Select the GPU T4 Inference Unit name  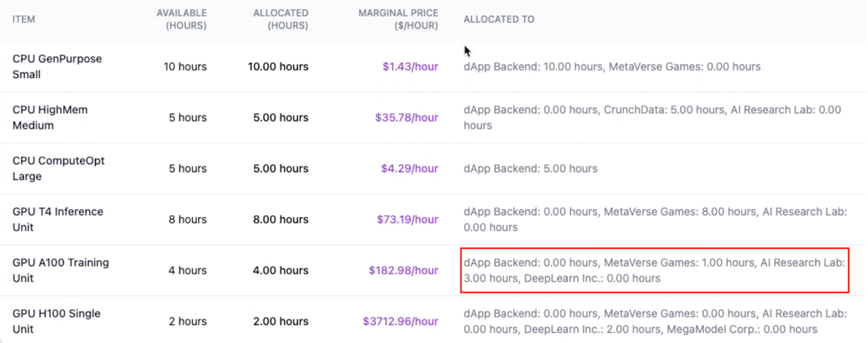click(58, 219)
